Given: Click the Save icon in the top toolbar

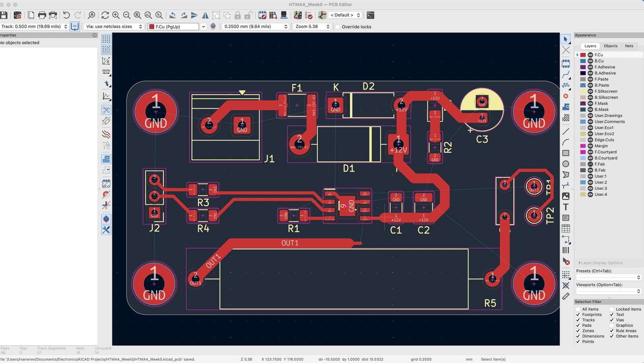Looking at the screenshot, I should click(x=4, y=15).
